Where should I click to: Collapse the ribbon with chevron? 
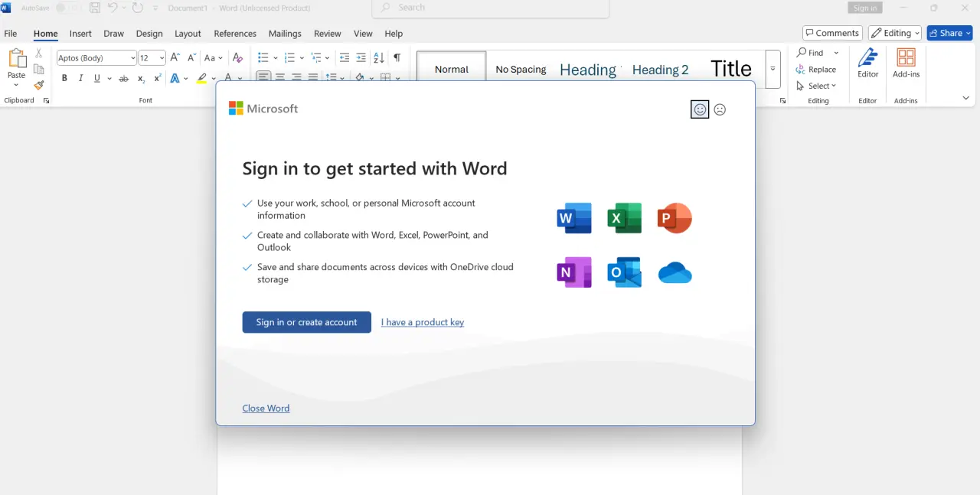click(965, 99)
